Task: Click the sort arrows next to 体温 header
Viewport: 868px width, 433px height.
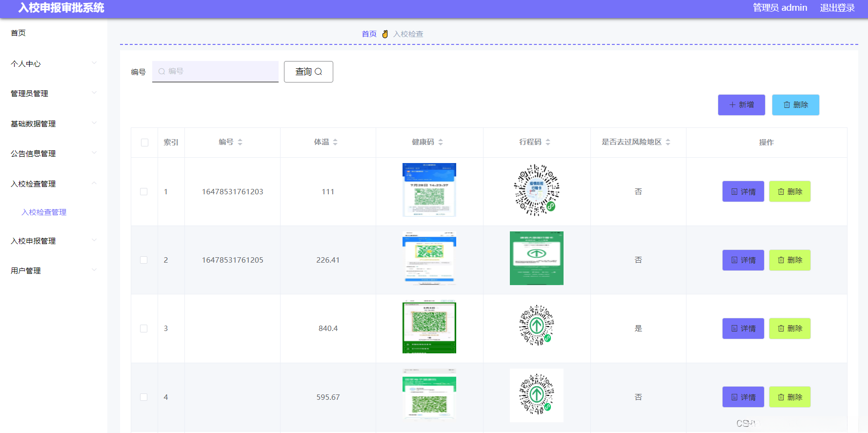Action: (335, 142)
